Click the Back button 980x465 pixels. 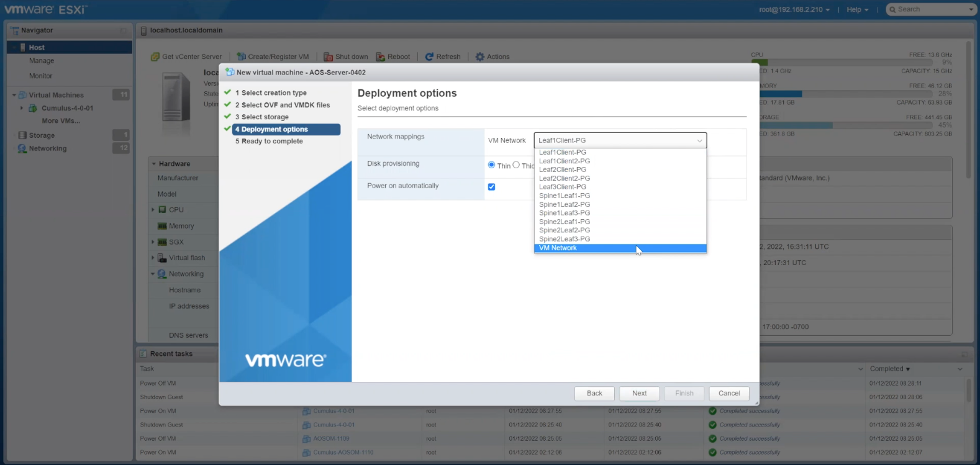tap(594, 394)
